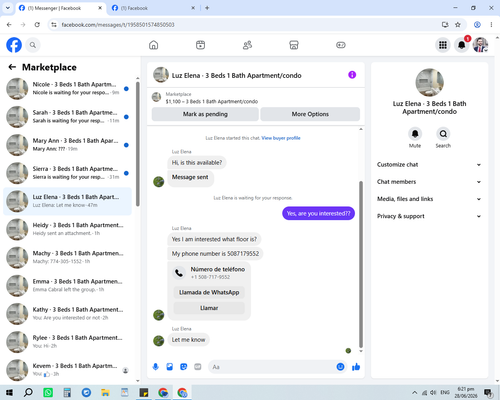Expand Customize chat section
This screenshot has height=400, width=500.
(429, 165)
